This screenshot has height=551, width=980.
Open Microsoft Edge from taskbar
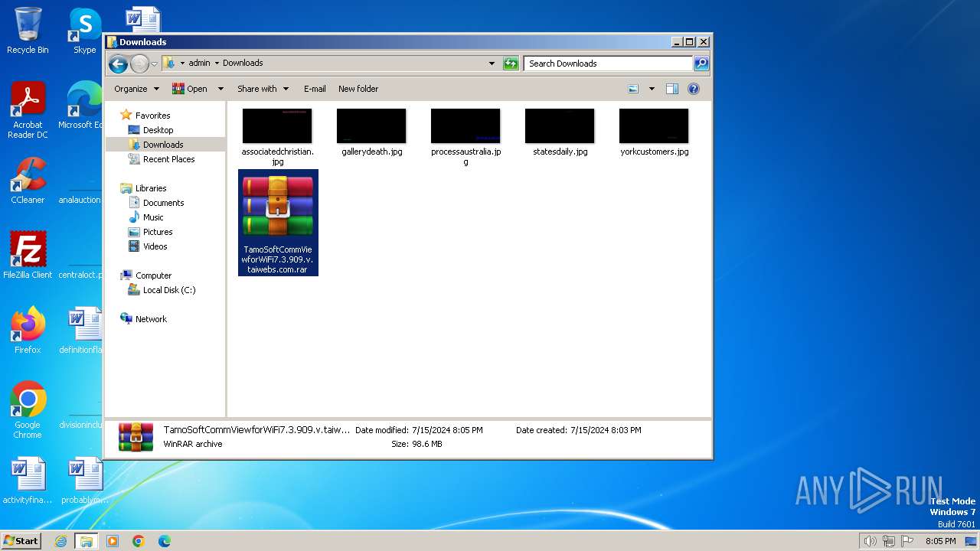point(165,541)
